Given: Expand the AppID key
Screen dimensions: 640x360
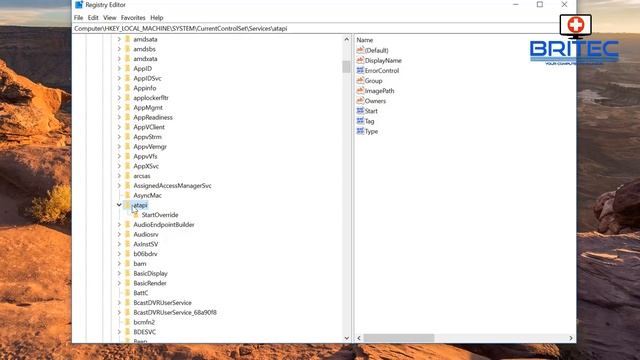Looking at the screenshot, I should pyautogui.click(x=119, y=69).
